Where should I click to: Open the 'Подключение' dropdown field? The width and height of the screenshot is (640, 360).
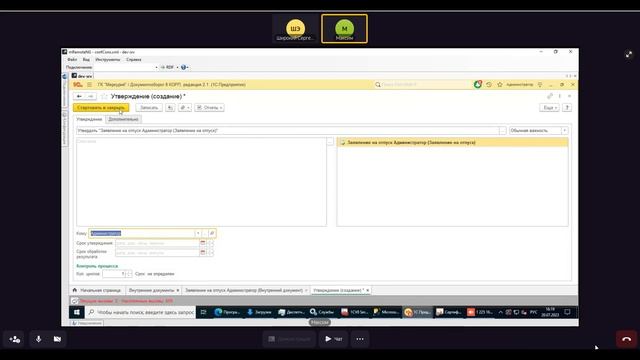click(126, 67)
